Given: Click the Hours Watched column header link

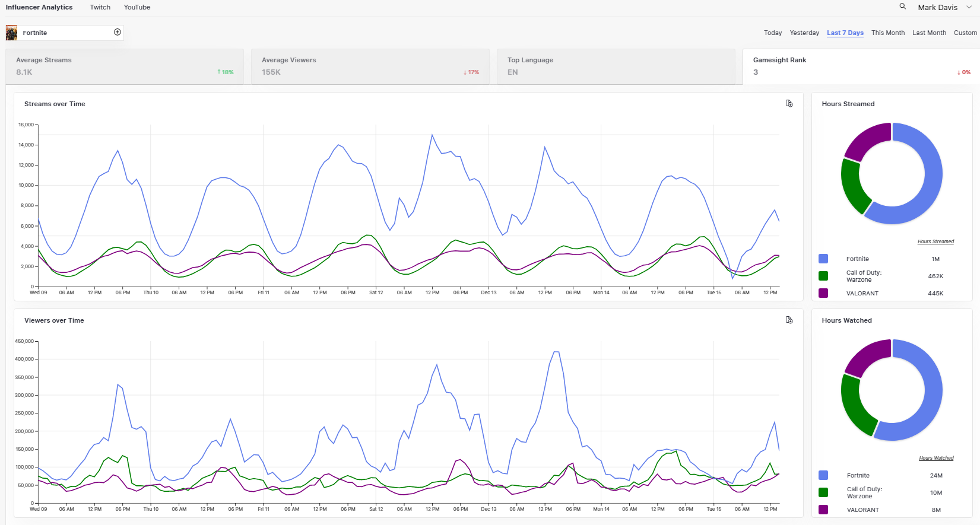Looking at the screenshot, I should click(936, 458).
